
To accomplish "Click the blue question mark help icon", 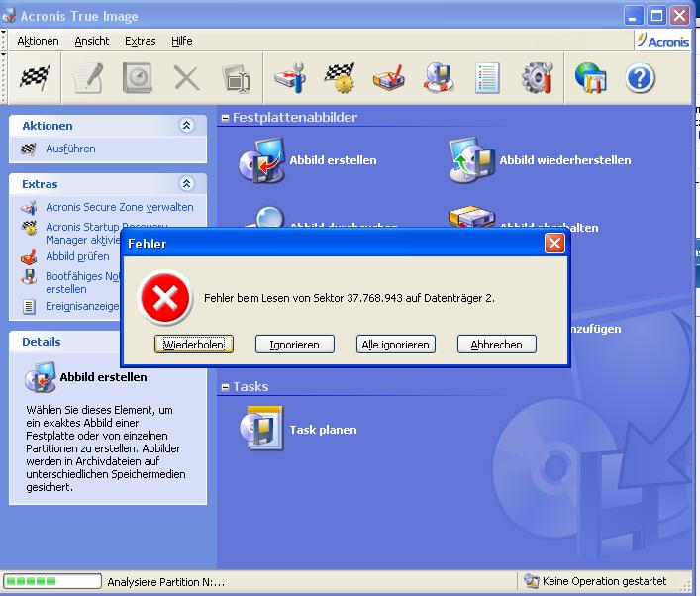I will [640, 78].
